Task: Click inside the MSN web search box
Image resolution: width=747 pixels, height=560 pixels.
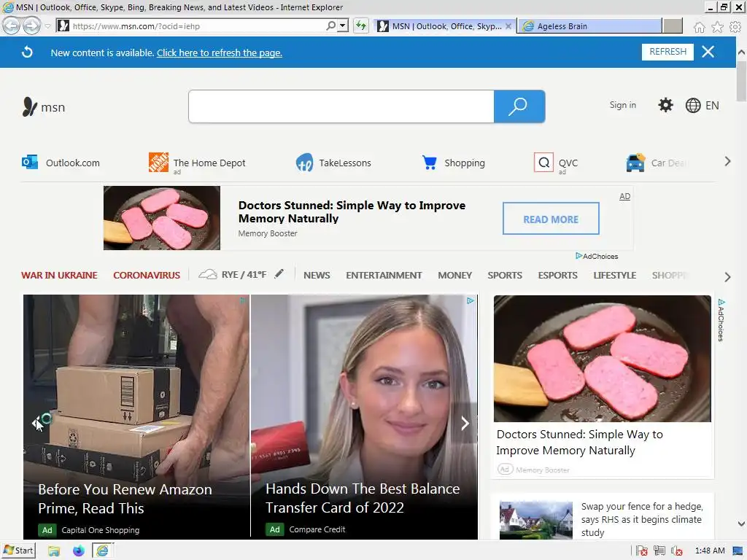Action: point(341,106)
